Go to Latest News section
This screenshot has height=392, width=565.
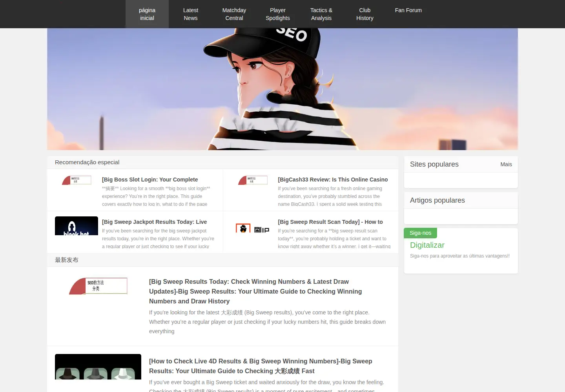[191, 14]
